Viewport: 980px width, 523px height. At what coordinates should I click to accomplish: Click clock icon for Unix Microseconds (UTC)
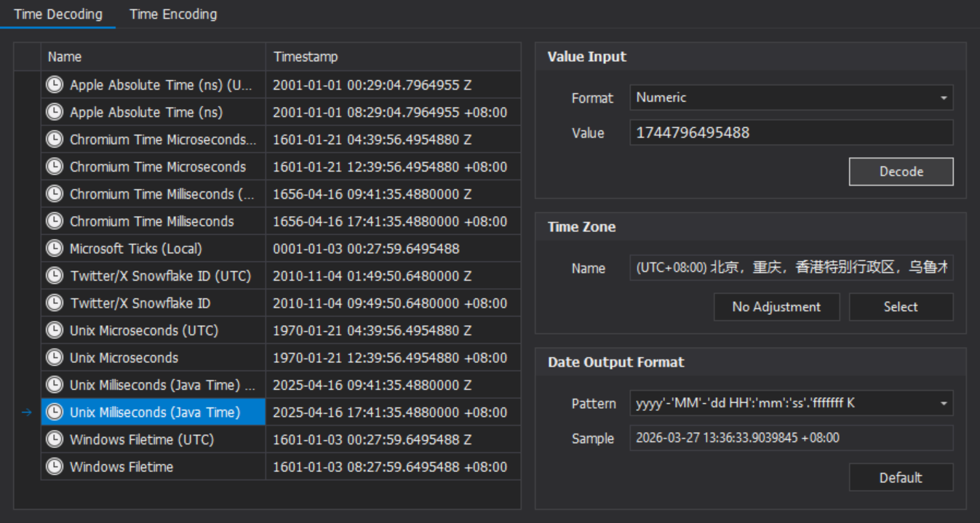(x=55, y=330)
